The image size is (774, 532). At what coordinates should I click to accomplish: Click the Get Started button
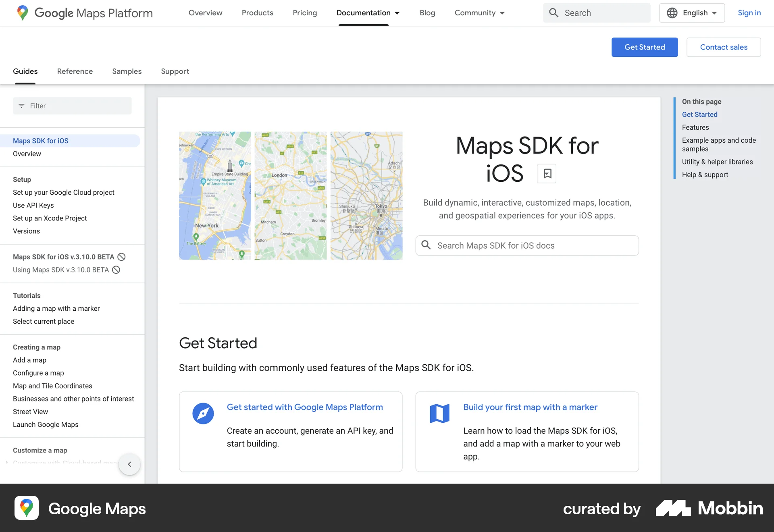tap(644, 47)
